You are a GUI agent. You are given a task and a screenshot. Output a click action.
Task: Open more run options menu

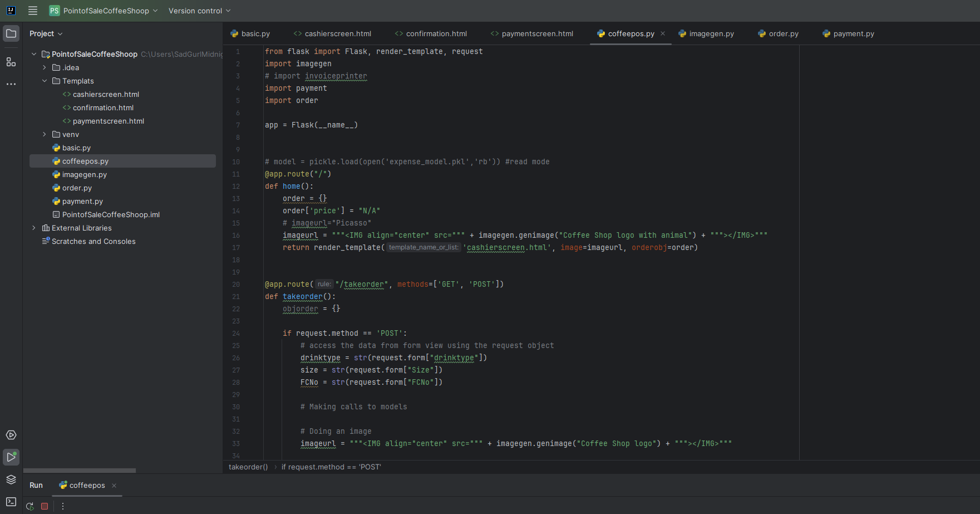(x=63, y=506)
